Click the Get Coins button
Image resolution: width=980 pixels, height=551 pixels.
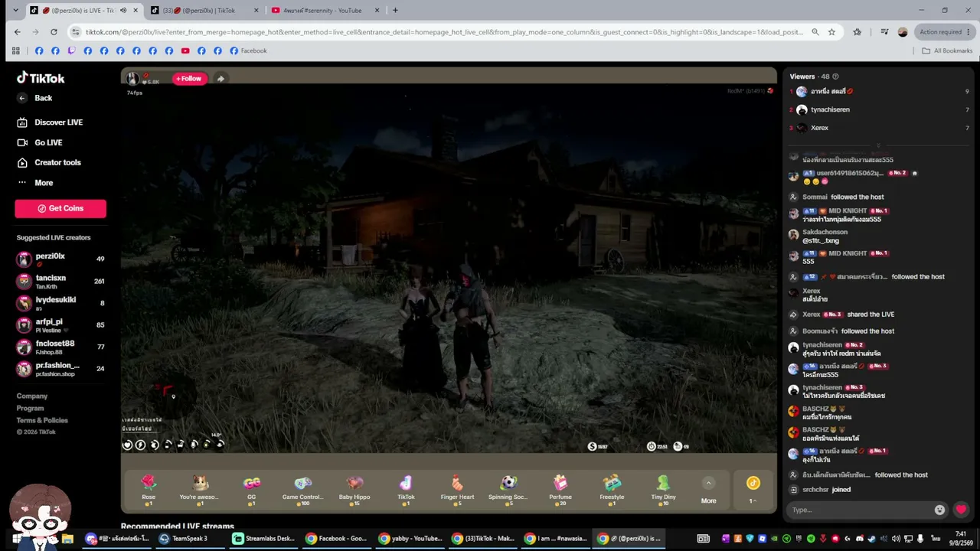[60, 208]
